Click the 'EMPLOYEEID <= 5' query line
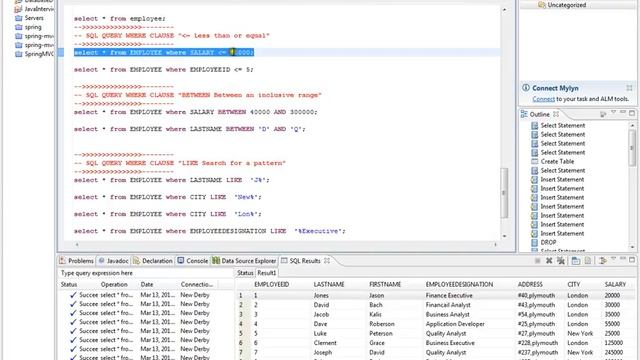 coord(163,69)
